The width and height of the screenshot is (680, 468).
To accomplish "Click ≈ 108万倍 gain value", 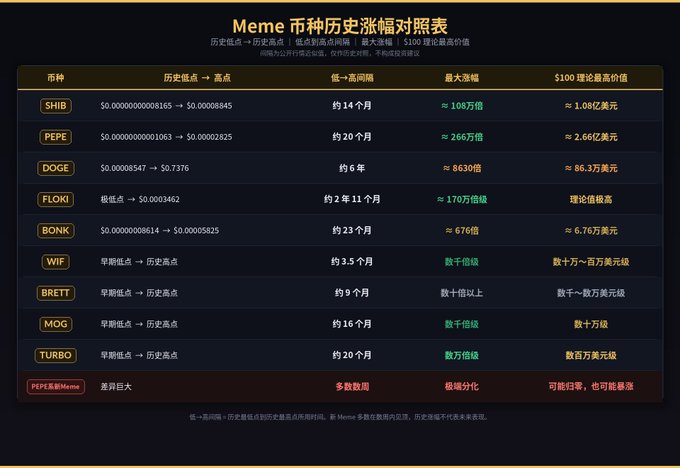I will (x=462, y=106).
